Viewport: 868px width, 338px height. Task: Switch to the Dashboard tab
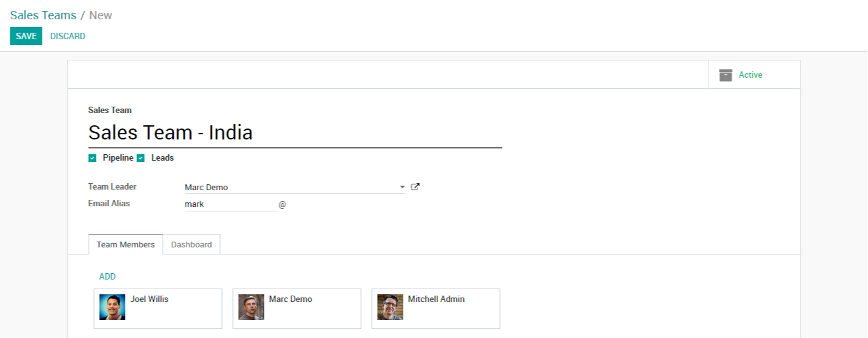(x=191, y=245)
